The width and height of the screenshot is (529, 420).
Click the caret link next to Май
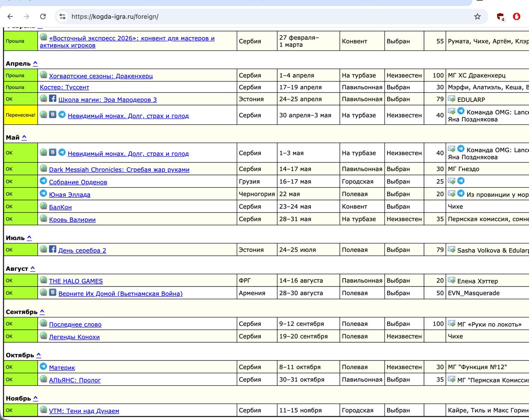point(24,137)
